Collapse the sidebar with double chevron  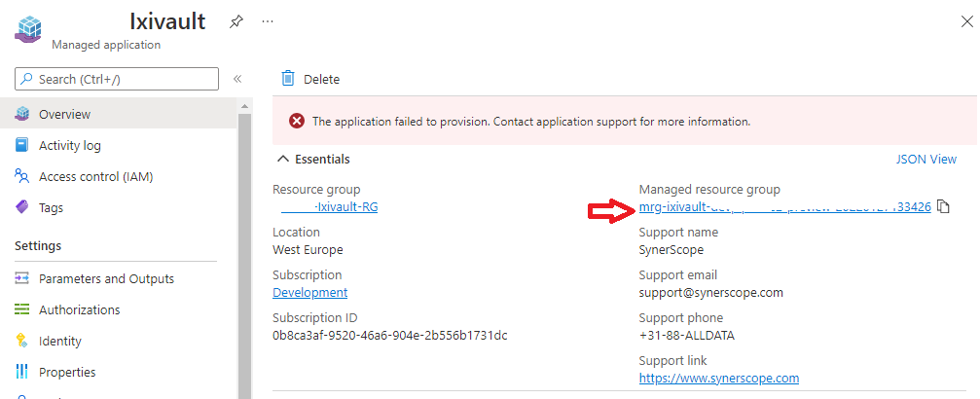pyautogui.click(x=237, y=79)
